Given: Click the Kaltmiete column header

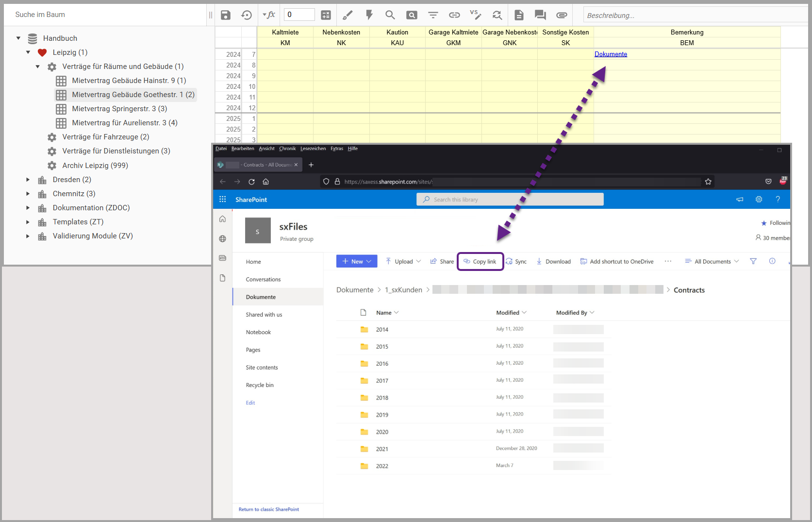Looking at the screenshot, I should click(285, 32).
